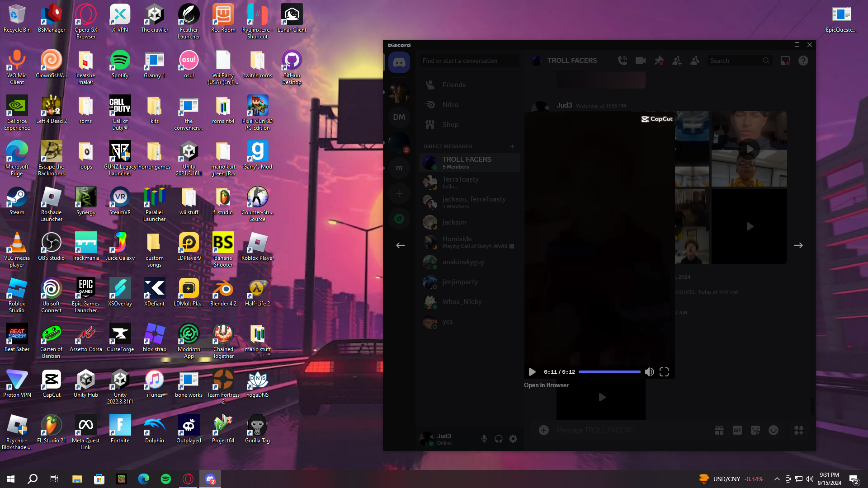Enter fullscreen for the video
868x488 pixels.
(664, 372)
